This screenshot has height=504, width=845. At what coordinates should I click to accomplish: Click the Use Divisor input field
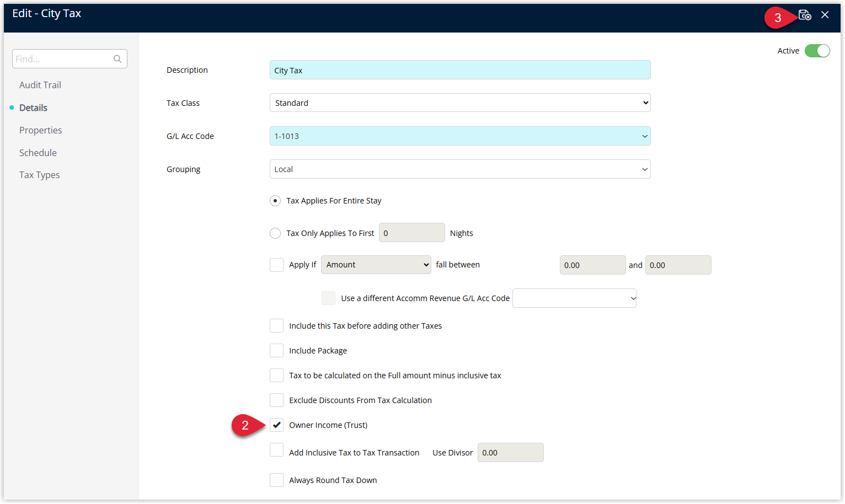tap(511, 453)
